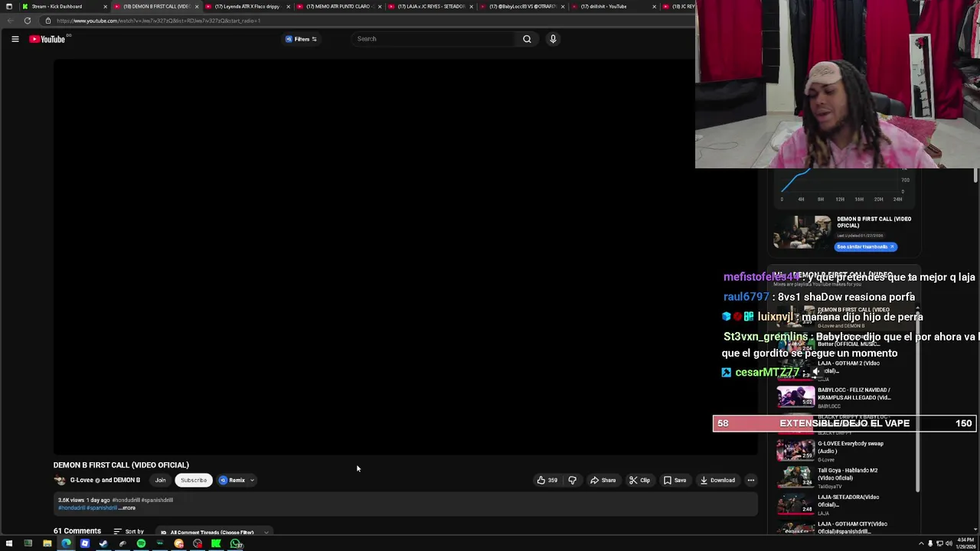Image resolution: width=980 pixels, height=551 pixels.
Task: Open the Sort by comments menu
Action: point(129,531)
